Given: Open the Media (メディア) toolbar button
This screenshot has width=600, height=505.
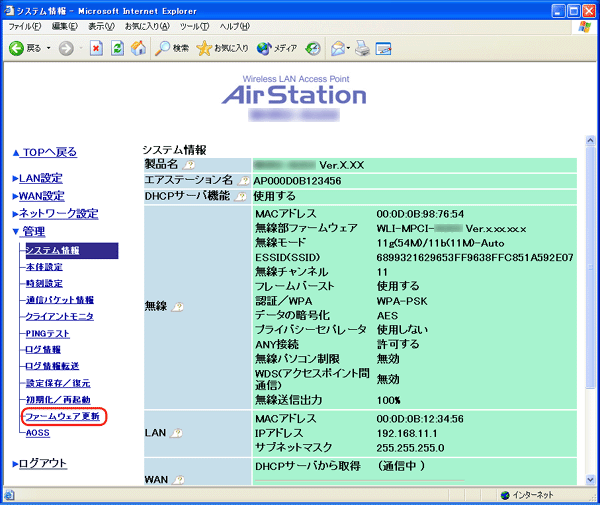Looking at the screenshot, I should tap(277, 48).
